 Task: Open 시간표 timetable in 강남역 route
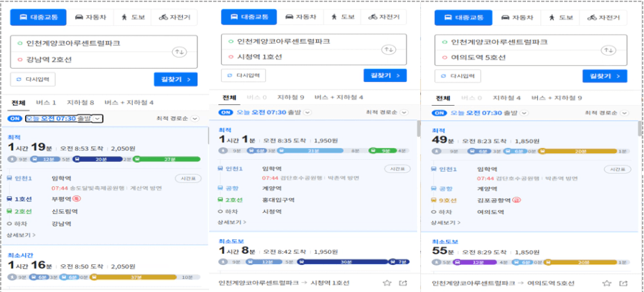(188, 178)
